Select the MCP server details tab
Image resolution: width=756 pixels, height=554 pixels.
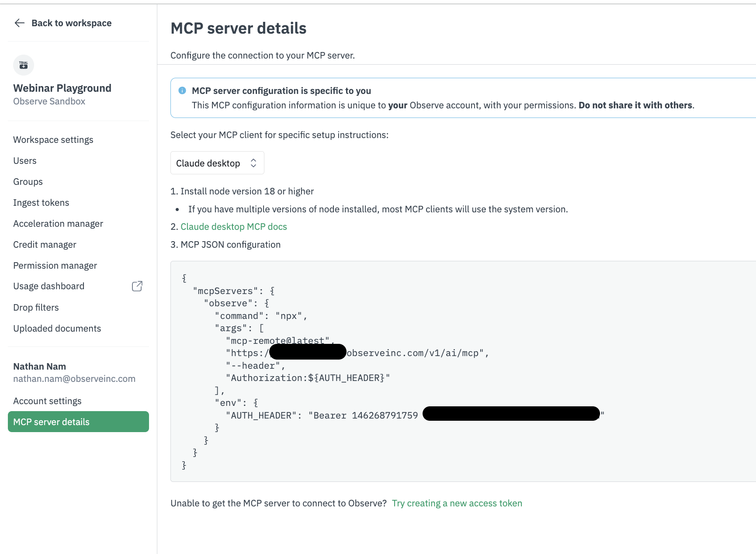78,422
